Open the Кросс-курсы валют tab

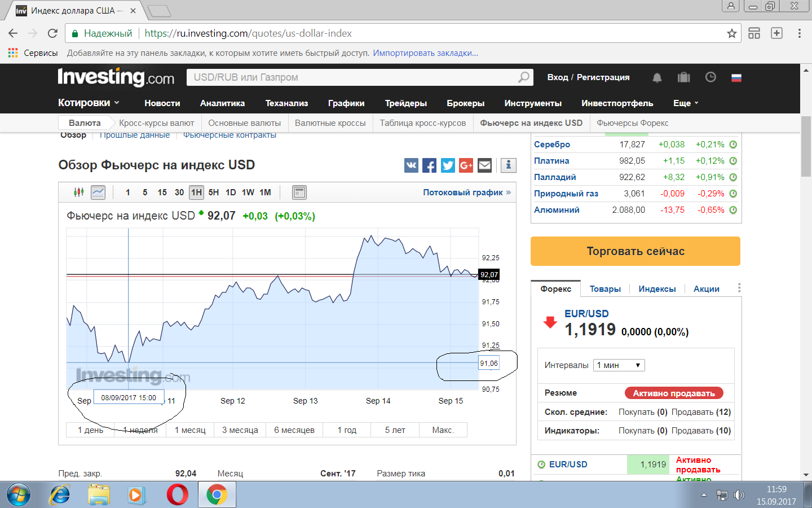pos(157,123)
